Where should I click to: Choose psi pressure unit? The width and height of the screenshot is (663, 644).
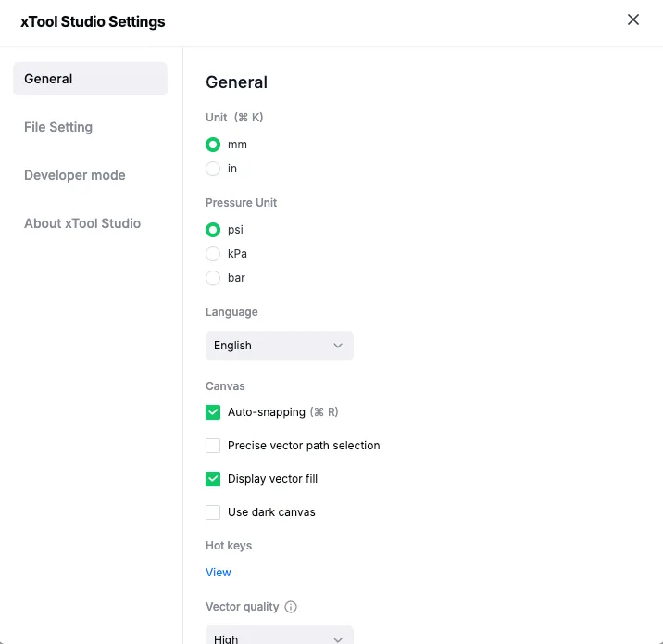pos(213,230)
